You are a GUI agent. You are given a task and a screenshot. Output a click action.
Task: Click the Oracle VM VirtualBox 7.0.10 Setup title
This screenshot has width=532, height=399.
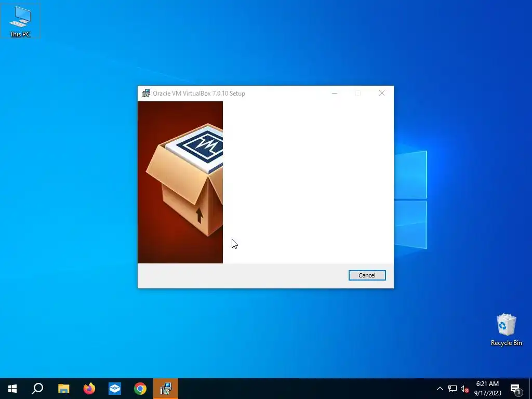(199, 94)
